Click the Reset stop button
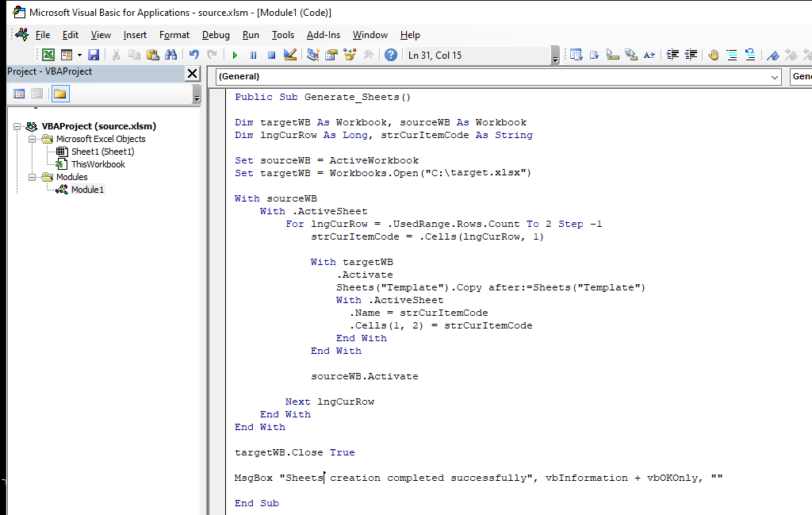 click(x=271, y=55)
